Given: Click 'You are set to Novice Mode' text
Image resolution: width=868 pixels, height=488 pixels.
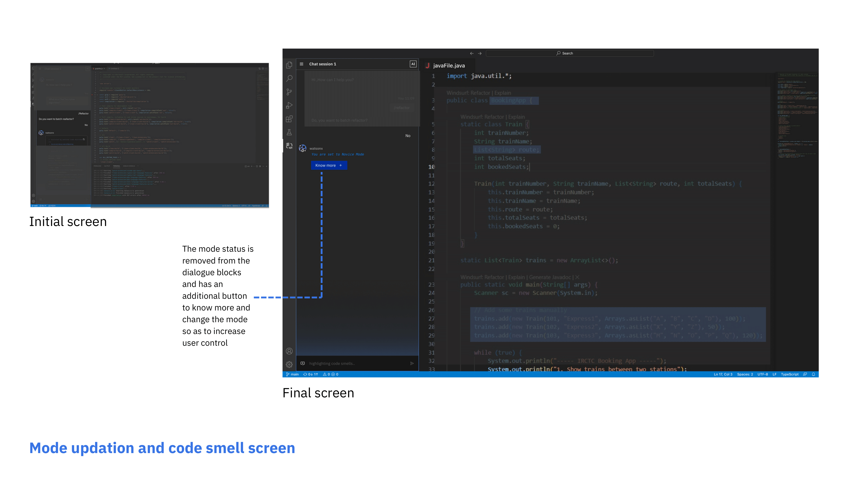Looking at the screenshot, I should point(338,154).
